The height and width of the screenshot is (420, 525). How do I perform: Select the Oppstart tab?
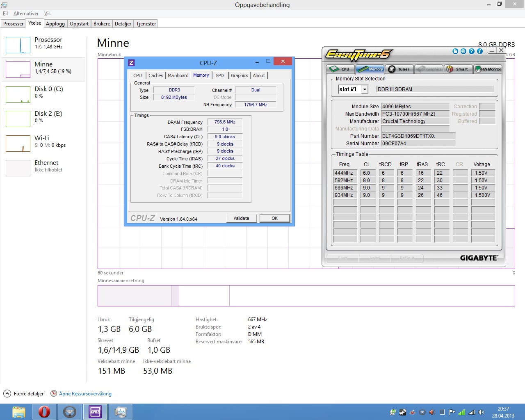pos(79,24)
